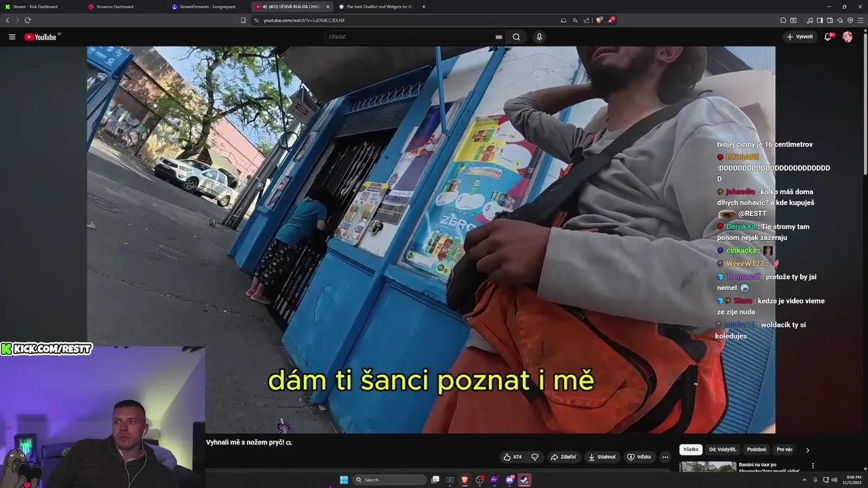Open site settings icon beside the URL
The height and width of the screenshot is (488, 868).
256,20
